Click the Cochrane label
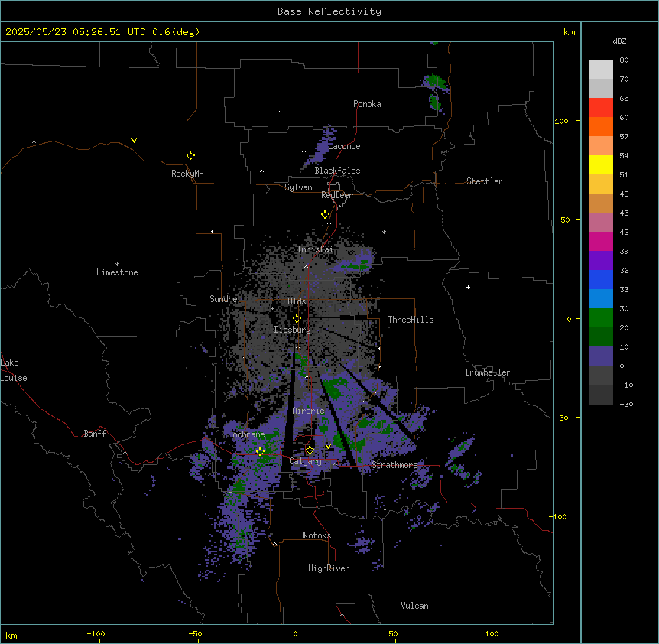 [x=246, y=434]
